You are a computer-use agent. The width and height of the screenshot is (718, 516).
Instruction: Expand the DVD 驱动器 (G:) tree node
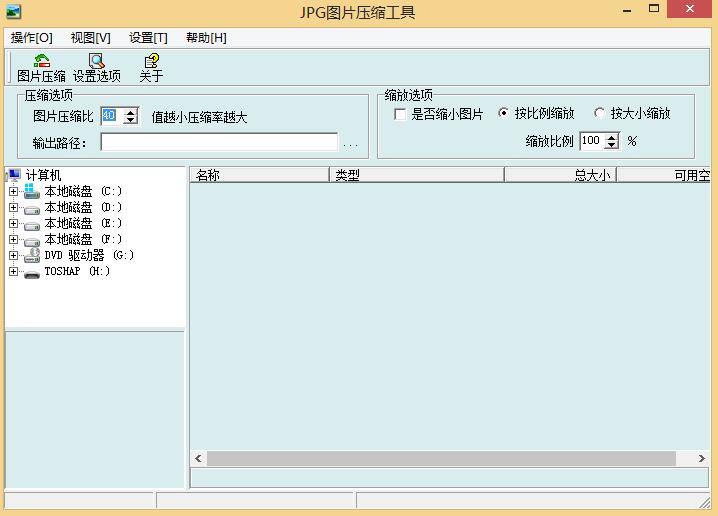[13, 255]
